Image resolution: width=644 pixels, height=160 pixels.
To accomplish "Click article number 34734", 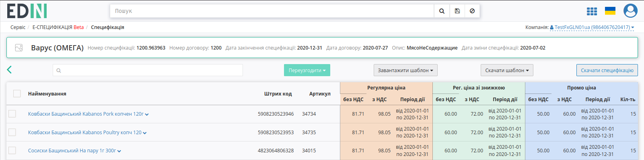I will (309, 114).
